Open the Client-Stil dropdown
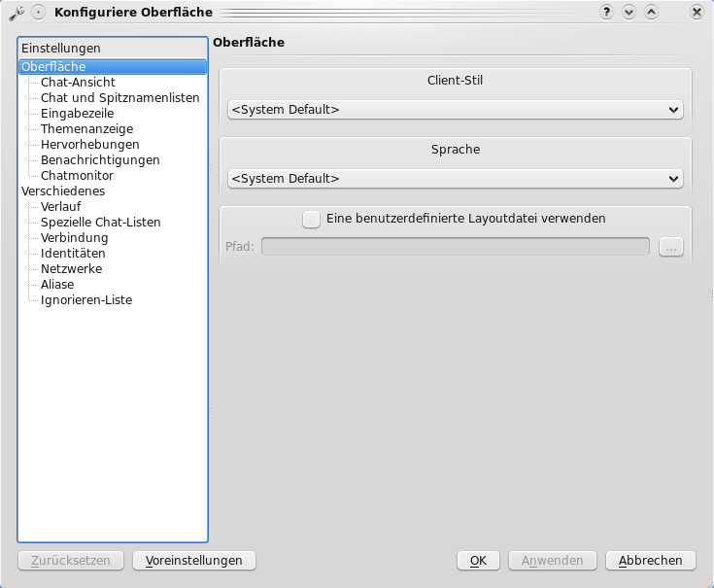This screenshot has height=588, width=714. click(455, 110)
